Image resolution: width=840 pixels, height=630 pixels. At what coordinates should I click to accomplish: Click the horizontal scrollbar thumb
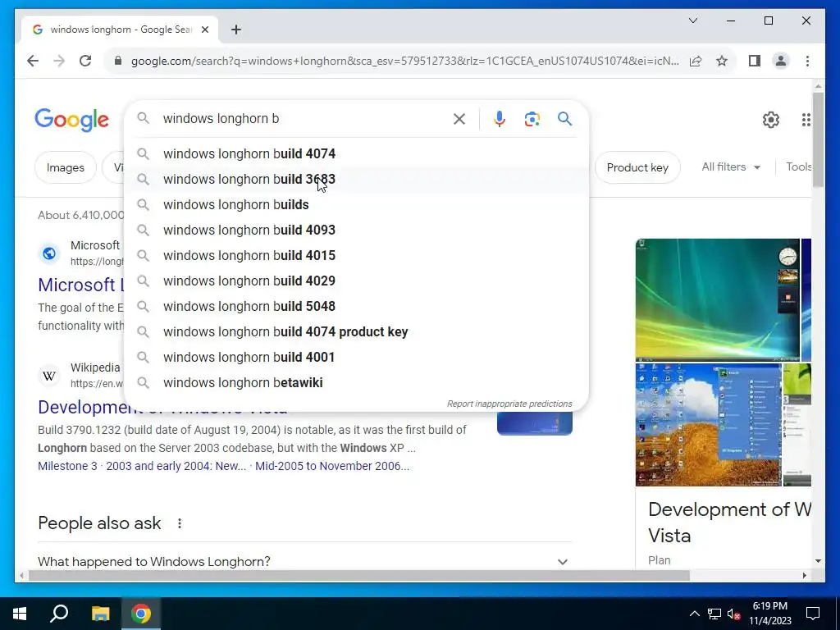(359, 576)
